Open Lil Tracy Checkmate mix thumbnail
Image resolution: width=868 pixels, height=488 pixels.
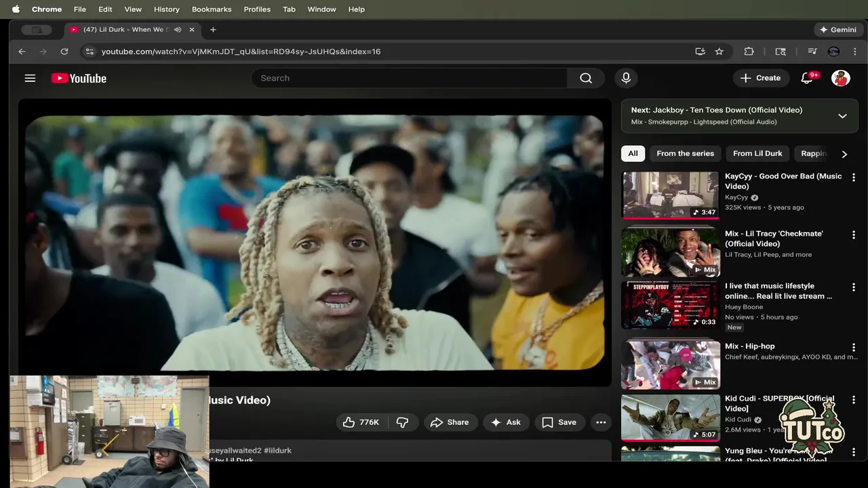(670, 251)
